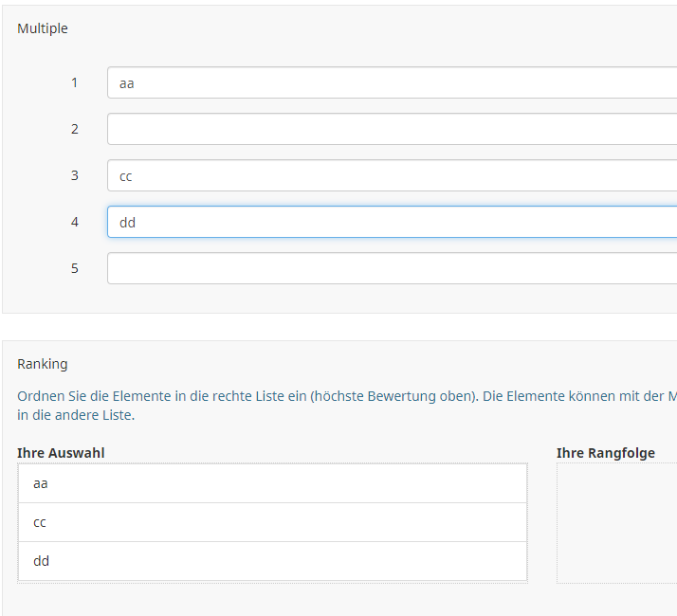Click the row label number 5
The width and height of the screenshot is (677, 616).
[x=75, y=268]
